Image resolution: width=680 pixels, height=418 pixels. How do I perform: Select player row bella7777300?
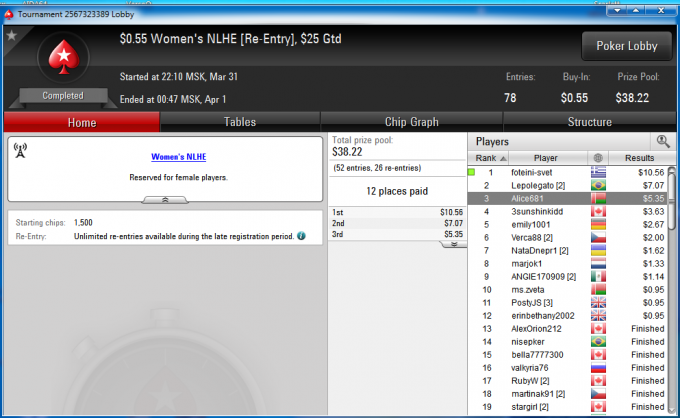click(567, 355)
